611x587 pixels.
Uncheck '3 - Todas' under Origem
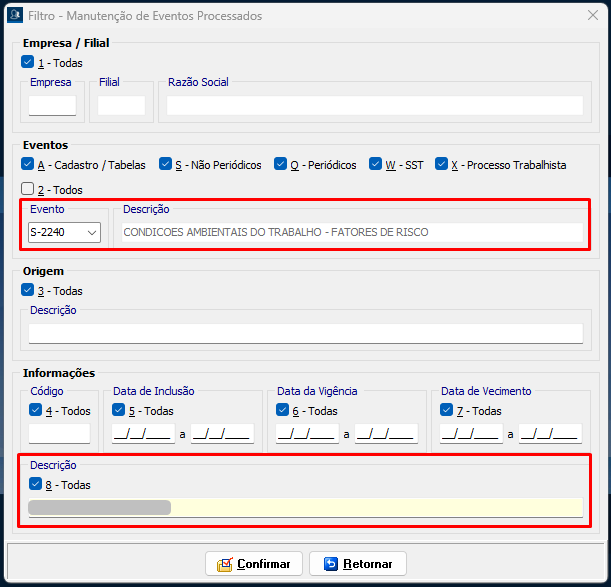(x=28, y=291)
